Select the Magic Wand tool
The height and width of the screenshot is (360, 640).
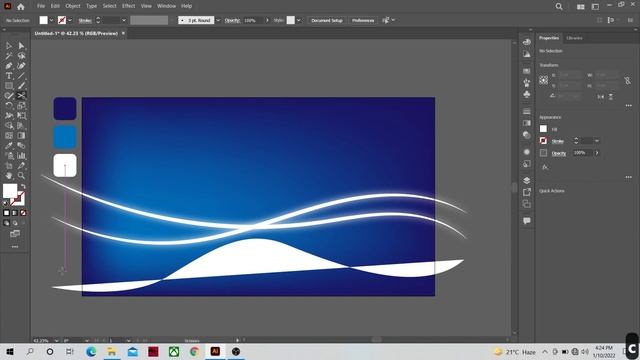tap(9, 56)
